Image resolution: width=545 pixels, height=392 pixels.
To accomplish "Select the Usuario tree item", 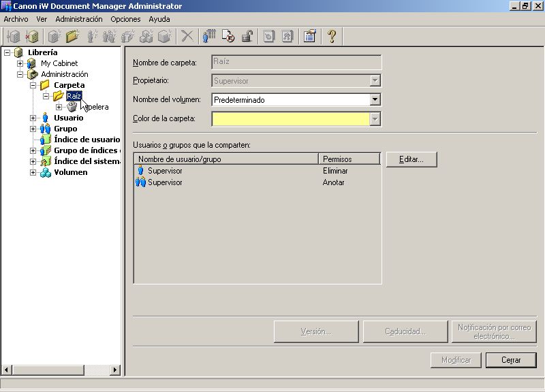I will 69,118.
